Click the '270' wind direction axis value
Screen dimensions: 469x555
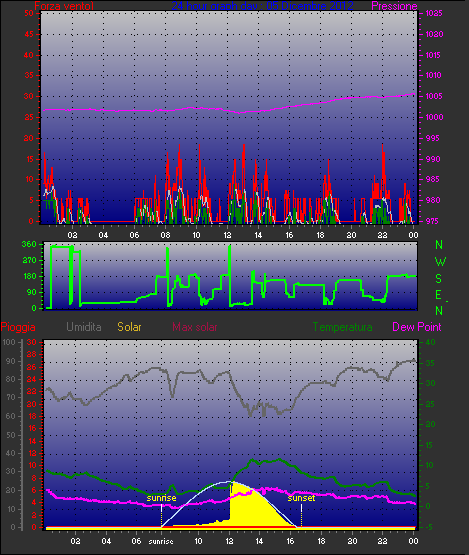click(x=29, y=261)
